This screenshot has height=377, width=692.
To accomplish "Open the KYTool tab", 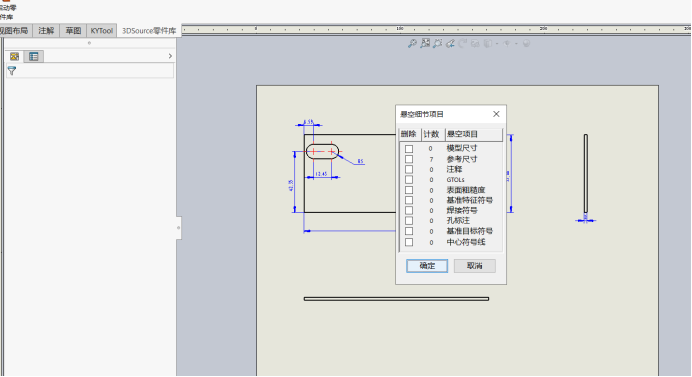I will [x=102, y=31].
